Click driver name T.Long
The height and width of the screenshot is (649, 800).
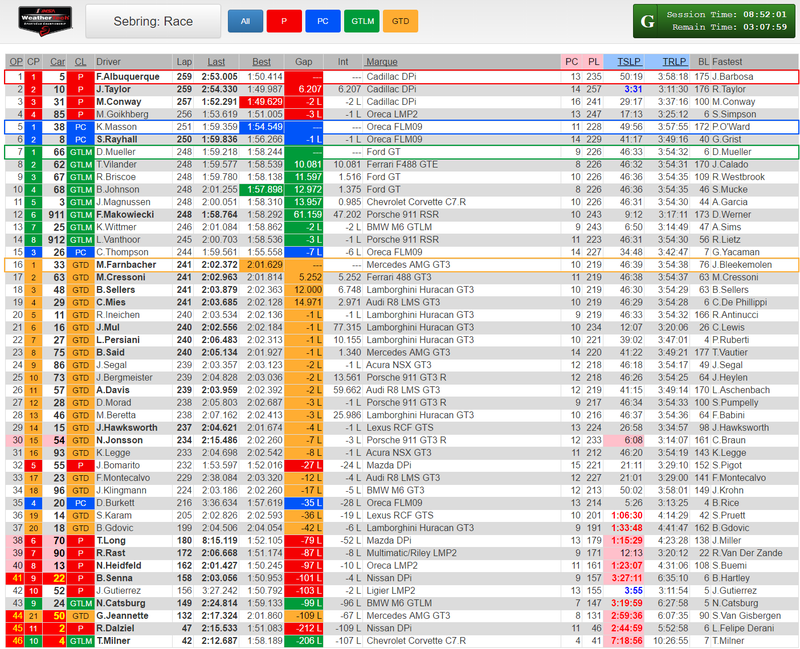(111, 540)
